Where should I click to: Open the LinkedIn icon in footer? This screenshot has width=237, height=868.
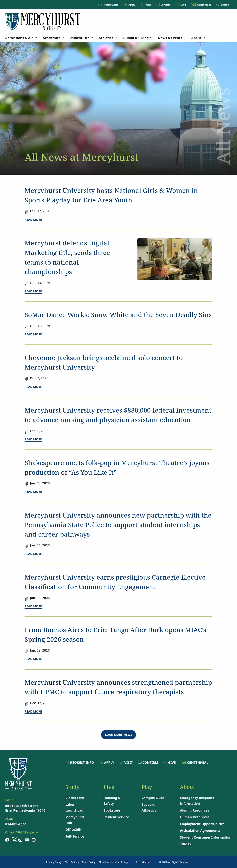[34, 840]
